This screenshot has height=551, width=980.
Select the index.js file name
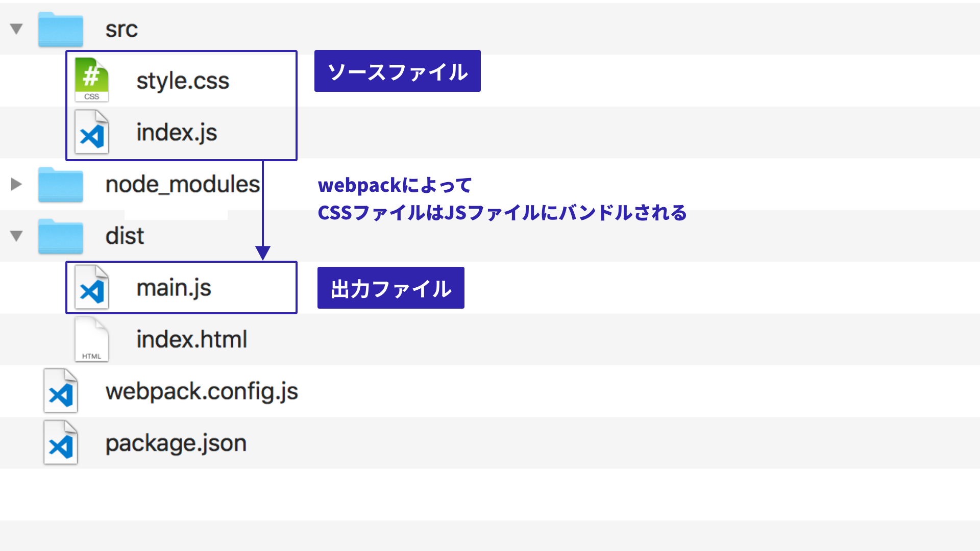pyautogui.click(x=177, y=133)
